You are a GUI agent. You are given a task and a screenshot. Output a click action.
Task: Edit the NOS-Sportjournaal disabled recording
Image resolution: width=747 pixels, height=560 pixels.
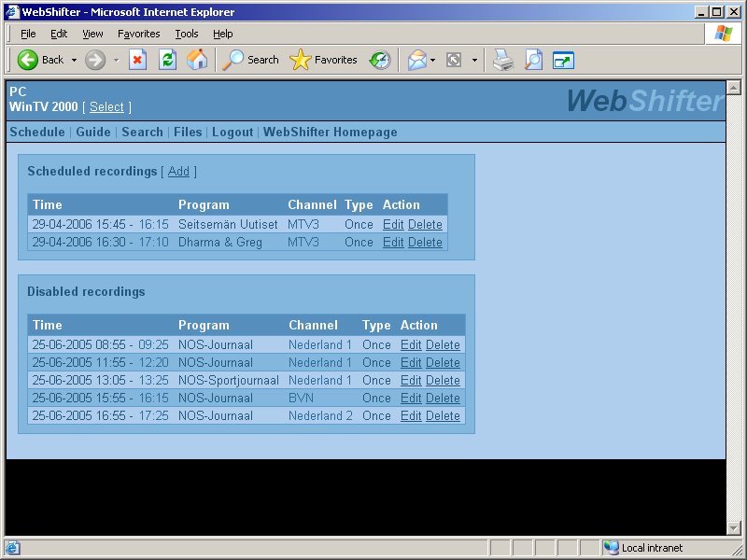point(411,381)
